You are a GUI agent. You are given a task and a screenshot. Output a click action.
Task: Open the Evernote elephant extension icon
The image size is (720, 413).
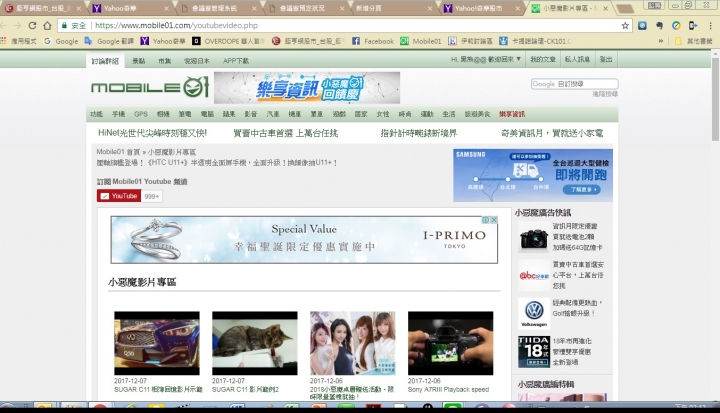coord(659,26)
